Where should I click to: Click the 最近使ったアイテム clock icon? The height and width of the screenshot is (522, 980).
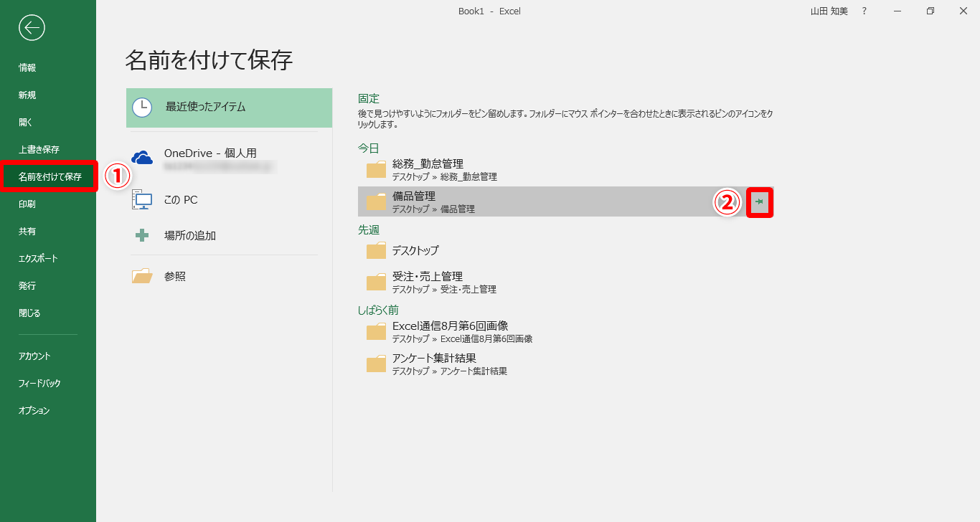pyautogui.click(x=142, y=108)
